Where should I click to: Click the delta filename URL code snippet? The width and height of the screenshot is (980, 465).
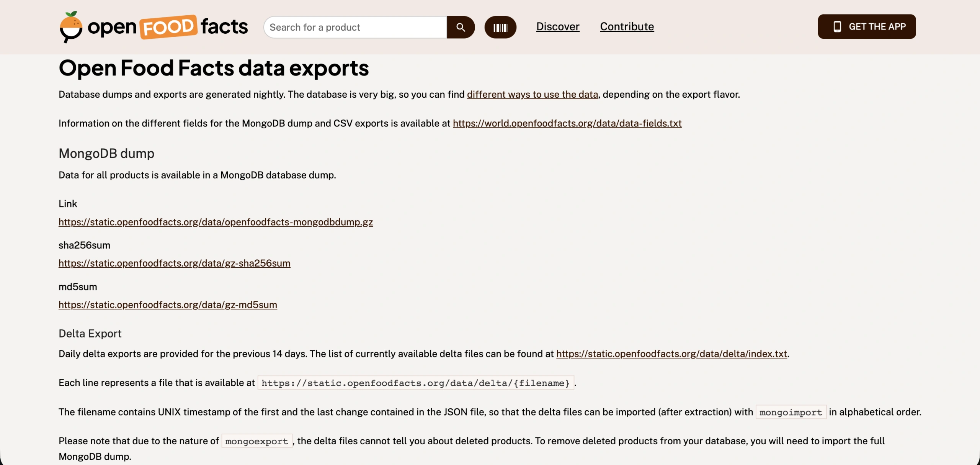click(x=416, y=383)
